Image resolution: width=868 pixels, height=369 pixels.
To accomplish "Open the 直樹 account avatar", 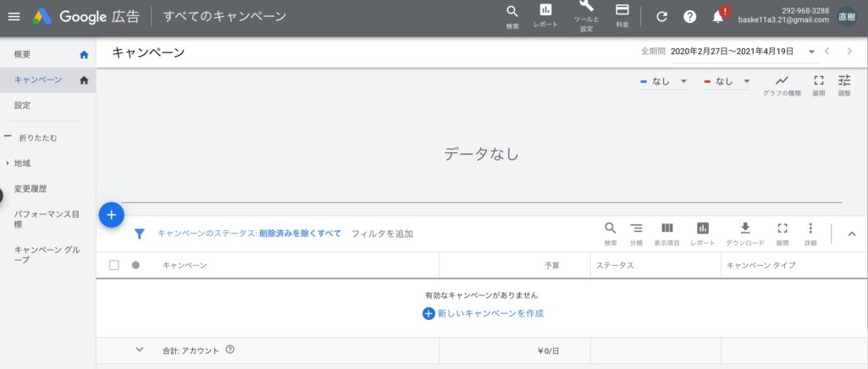I will click(847, 16).
